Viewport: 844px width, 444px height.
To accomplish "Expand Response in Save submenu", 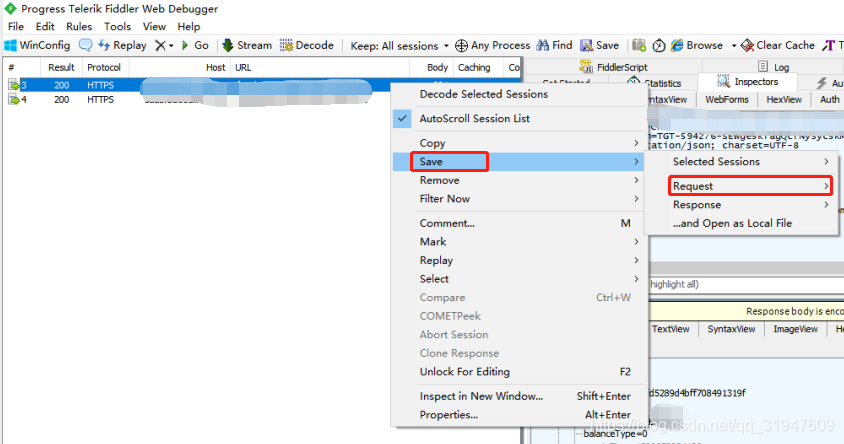I will point(741,205).
